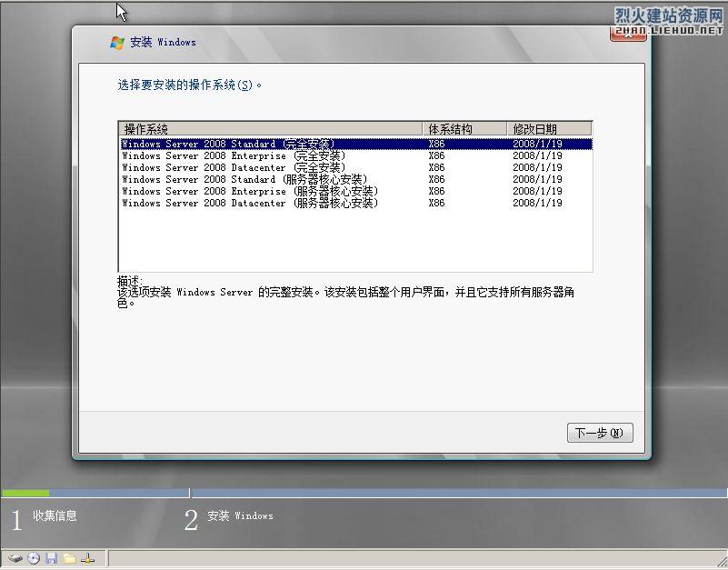Click the 描述 description text
The width and height of the screenshot is (728, 570).
coord(345,292)
